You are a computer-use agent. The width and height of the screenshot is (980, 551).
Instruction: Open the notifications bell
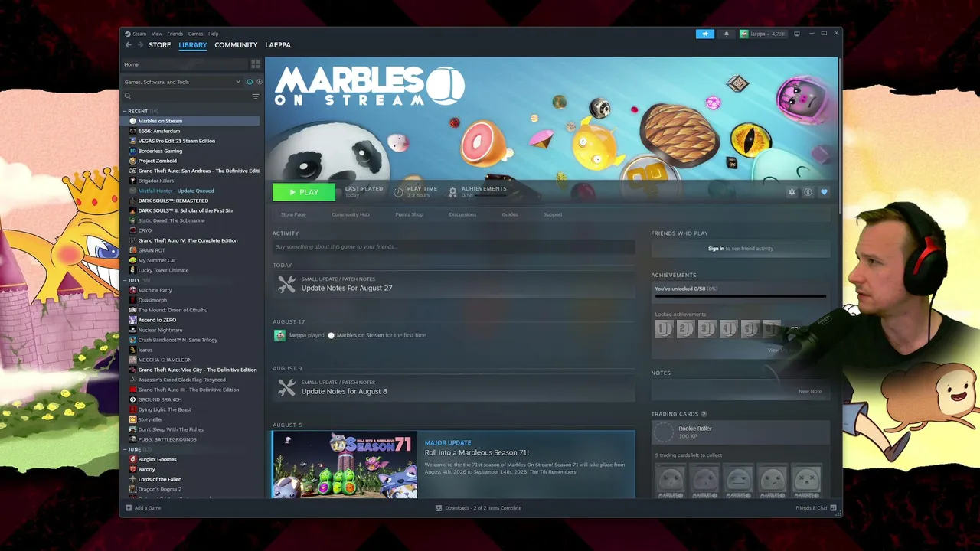(727, 34)
